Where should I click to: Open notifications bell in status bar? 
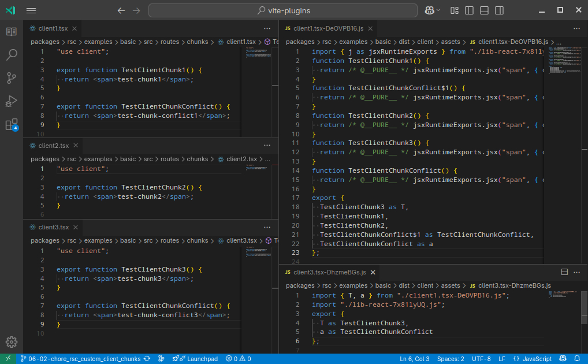point(577,359)
